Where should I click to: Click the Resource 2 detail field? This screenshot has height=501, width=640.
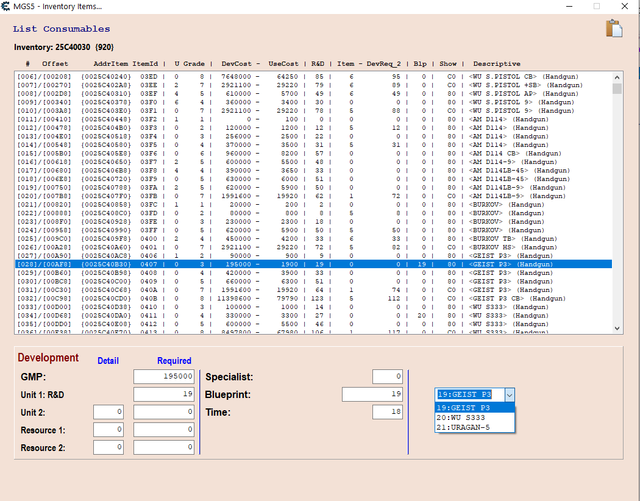pyautogui.click(x=108, y=448)
